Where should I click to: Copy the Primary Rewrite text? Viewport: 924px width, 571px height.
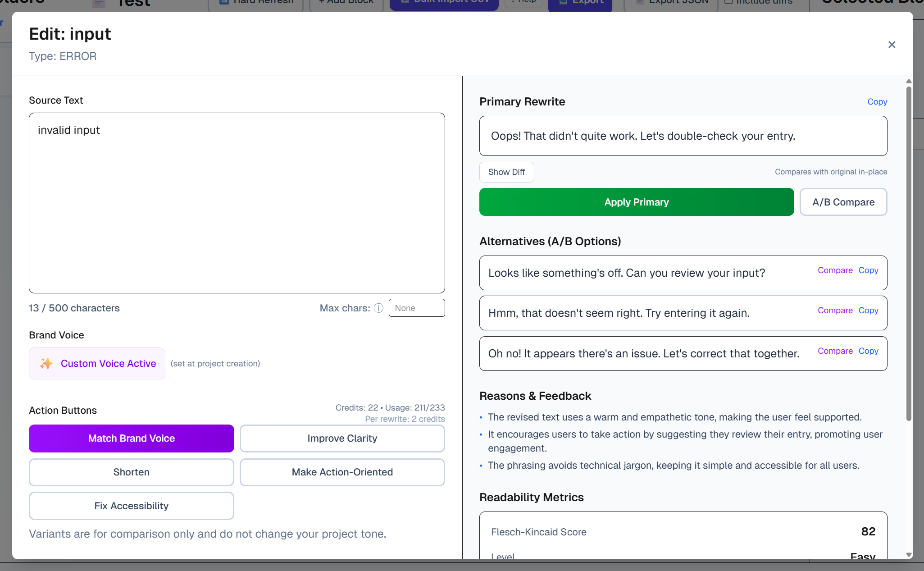(x=877, y=101)
